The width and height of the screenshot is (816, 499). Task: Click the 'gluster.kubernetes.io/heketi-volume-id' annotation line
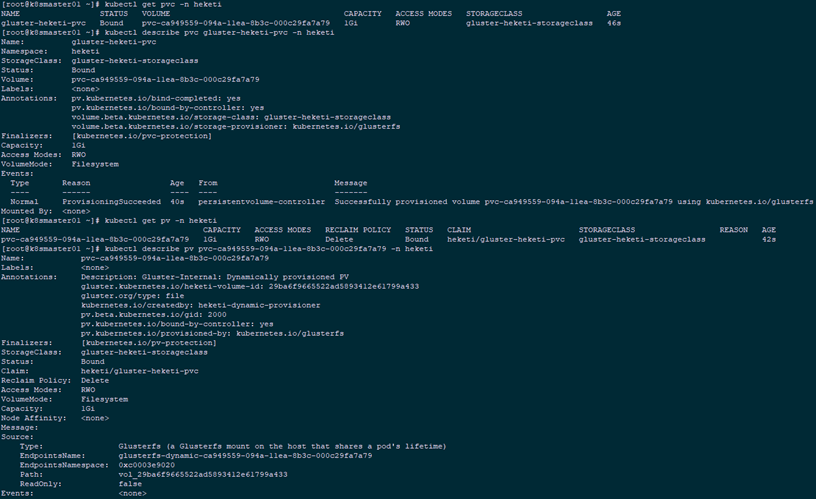click(250, 286)
